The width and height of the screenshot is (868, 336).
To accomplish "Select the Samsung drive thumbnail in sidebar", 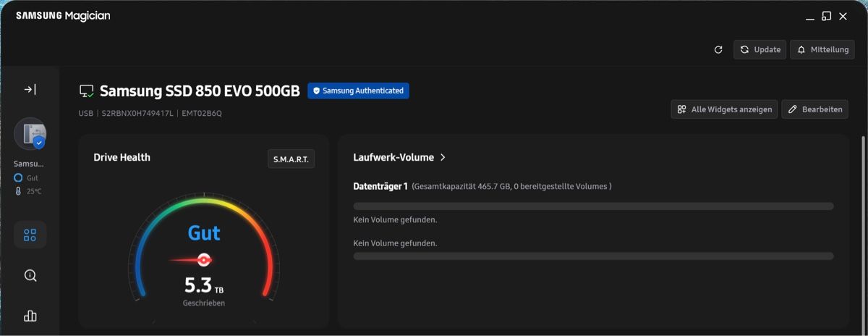I will (x=30, y=134).
